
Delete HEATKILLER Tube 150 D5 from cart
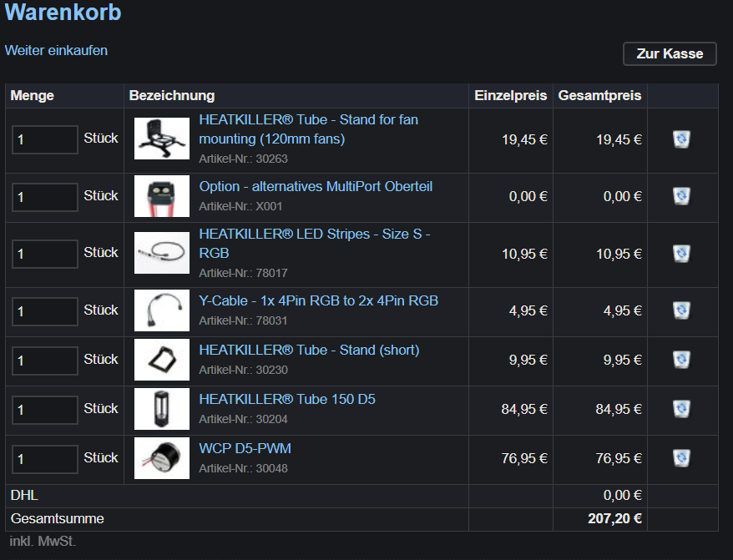click(681, 409)
